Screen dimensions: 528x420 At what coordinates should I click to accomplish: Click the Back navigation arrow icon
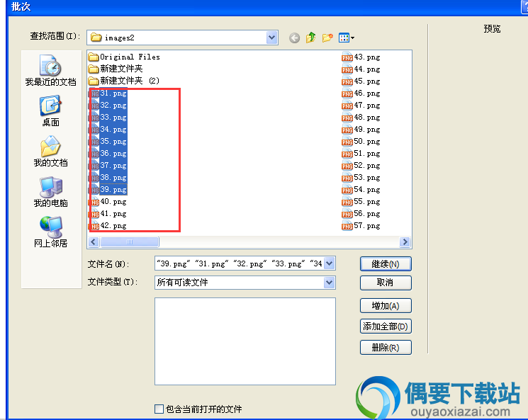pos(294,38)
